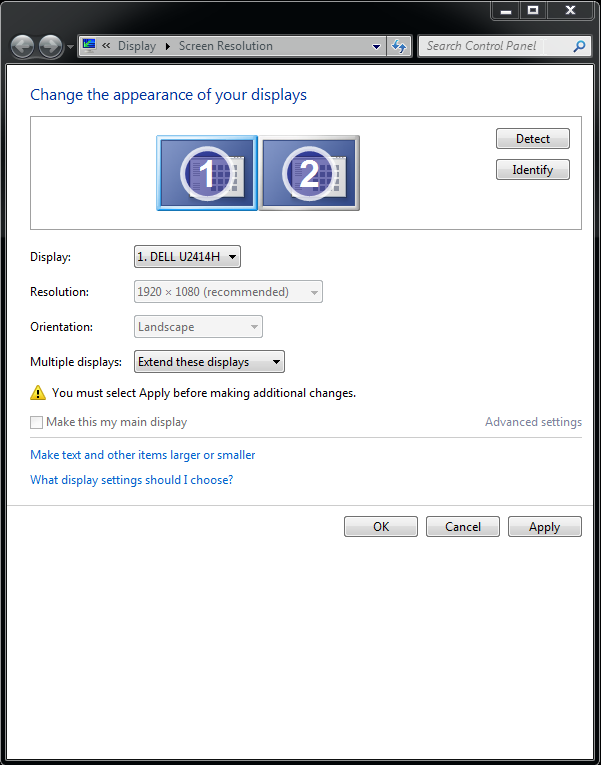
Task: Expand the Multiple displays dropdown
Action: click(209, 362)
